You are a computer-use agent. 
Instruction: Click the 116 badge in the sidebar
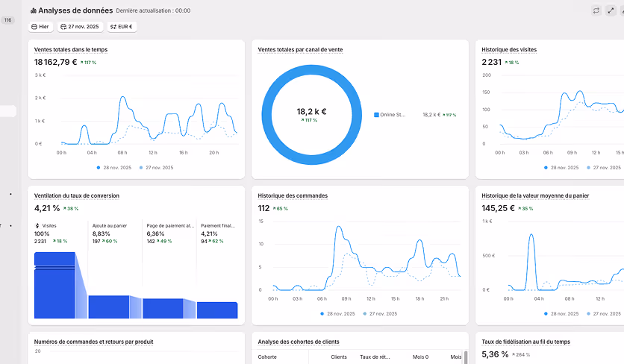click(x=7, y=20)
